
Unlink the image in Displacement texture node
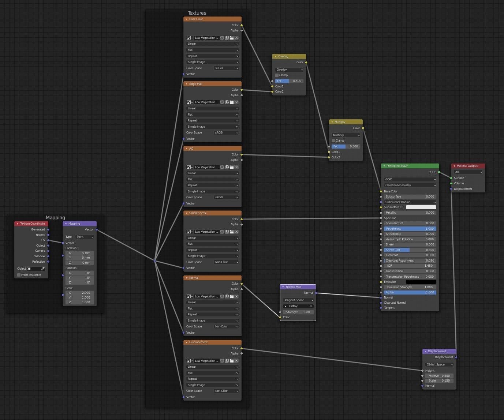(x=236, y=361)
